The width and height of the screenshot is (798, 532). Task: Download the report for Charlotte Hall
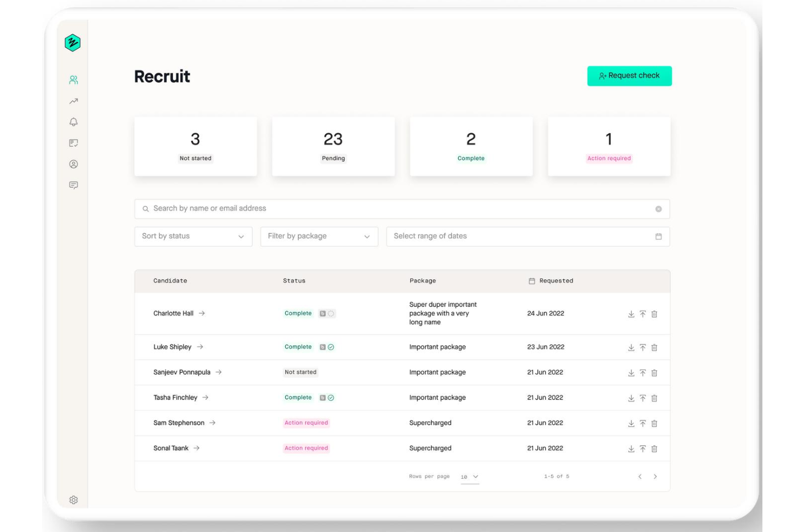click(630, 313)
